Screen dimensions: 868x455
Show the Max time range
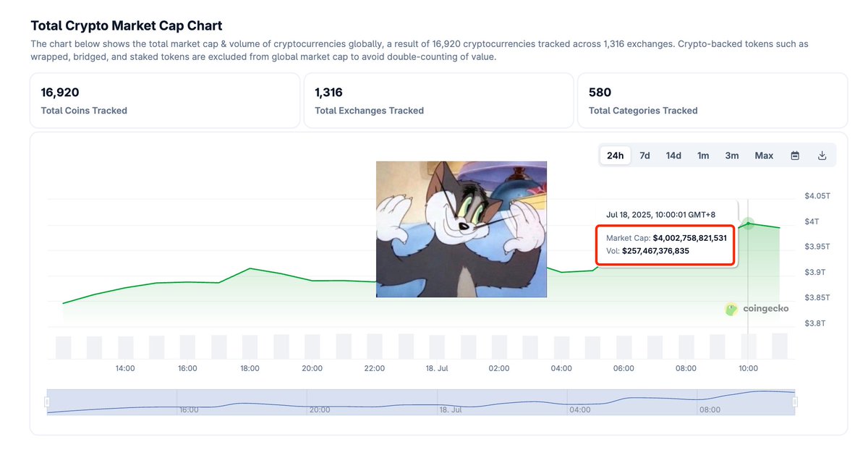(764, 156)
